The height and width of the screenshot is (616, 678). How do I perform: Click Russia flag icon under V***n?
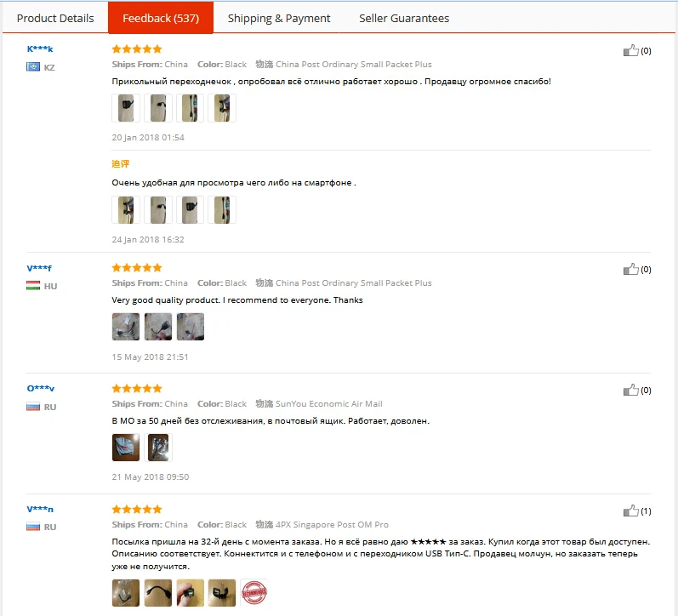[33, 527]
